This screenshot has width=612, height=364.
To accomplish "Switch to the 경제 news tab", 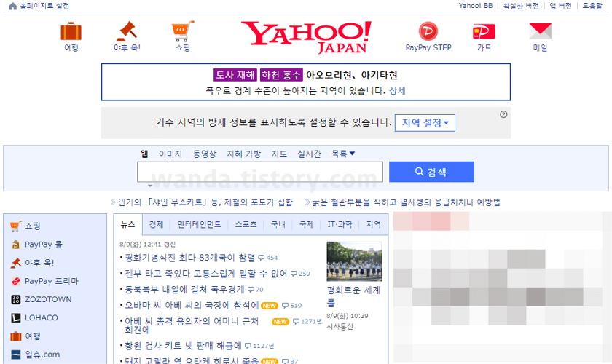I will coord(156,224).
